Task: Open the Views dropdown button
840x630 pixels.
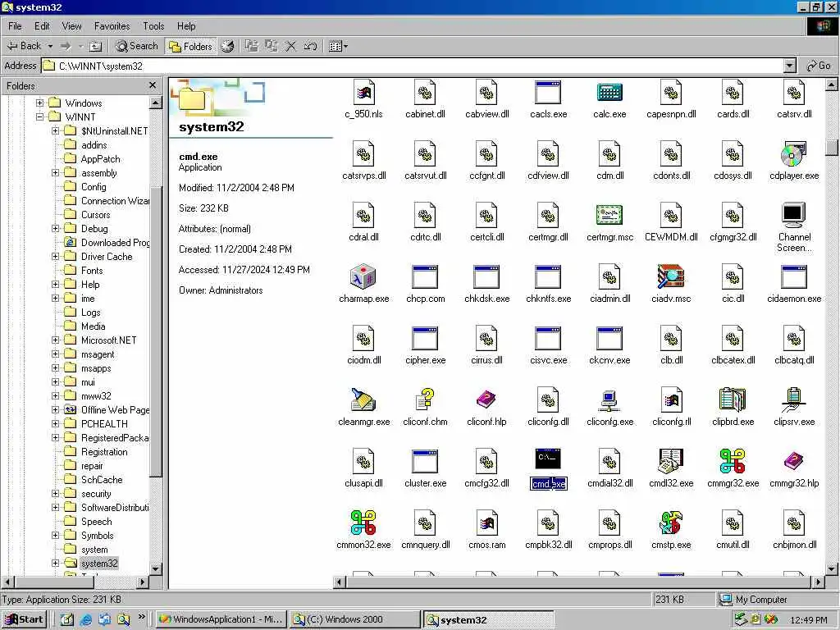Action: (338, 47)
